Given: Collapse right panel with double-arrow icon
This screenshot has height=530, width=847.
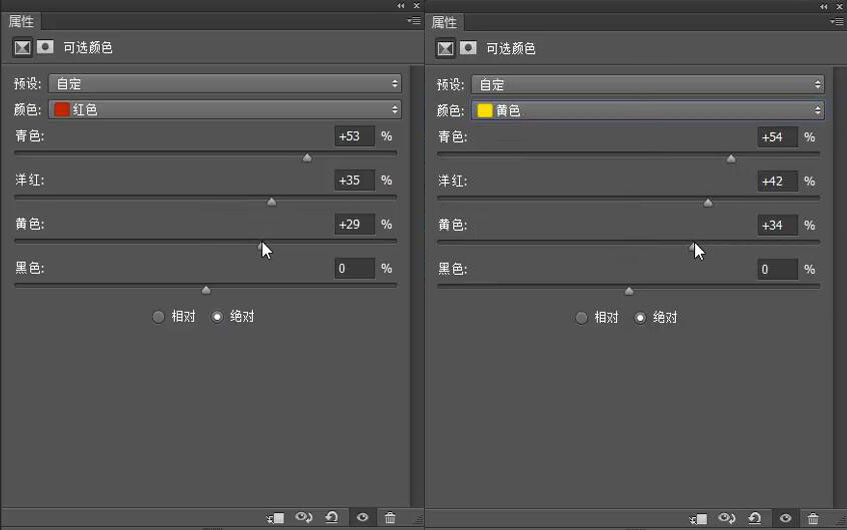Looking at the screenshot, I should tap(823, 6).
